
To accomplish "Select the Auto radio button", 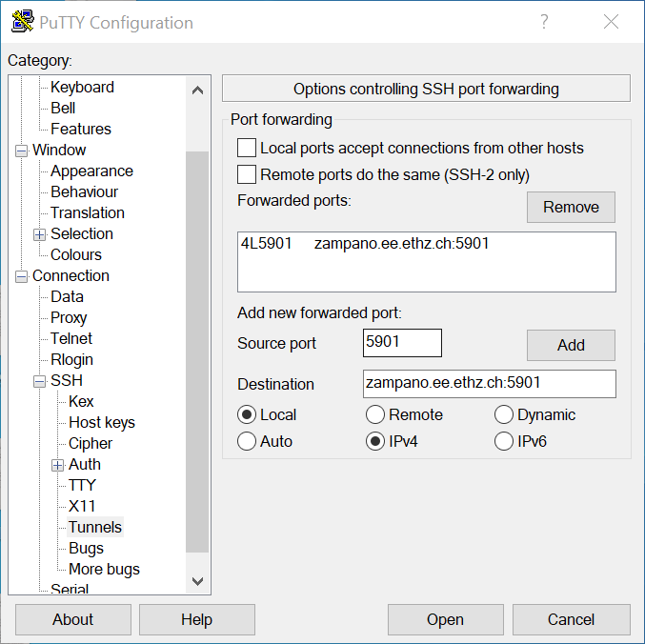I will (x=247, y=441).
